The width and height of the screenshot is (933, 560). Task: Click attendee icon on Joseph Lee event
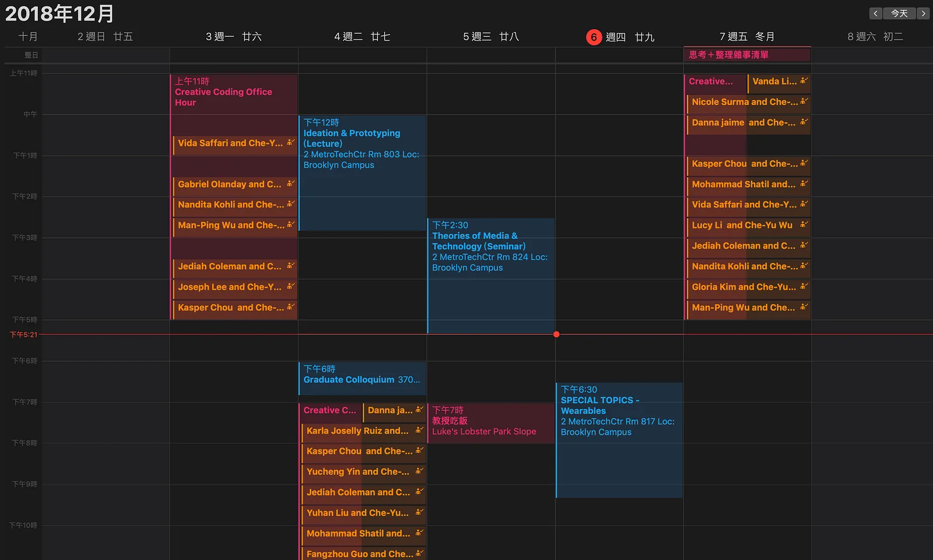pos(290,286)
